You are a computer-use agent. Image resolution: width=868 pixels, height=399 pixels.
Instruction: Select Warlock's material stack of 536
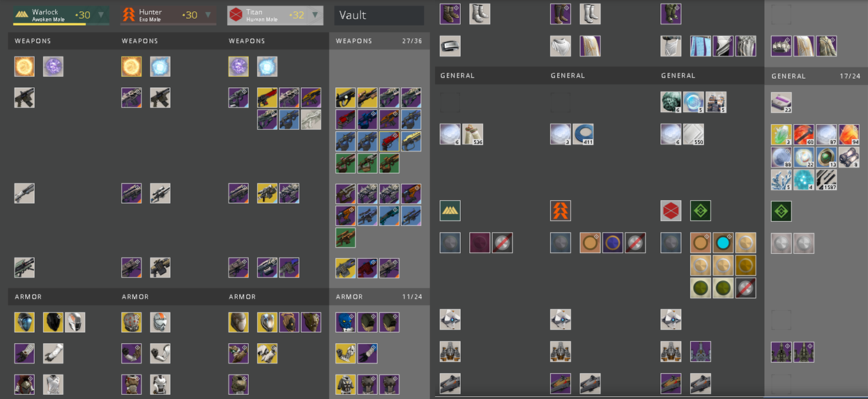473,134
